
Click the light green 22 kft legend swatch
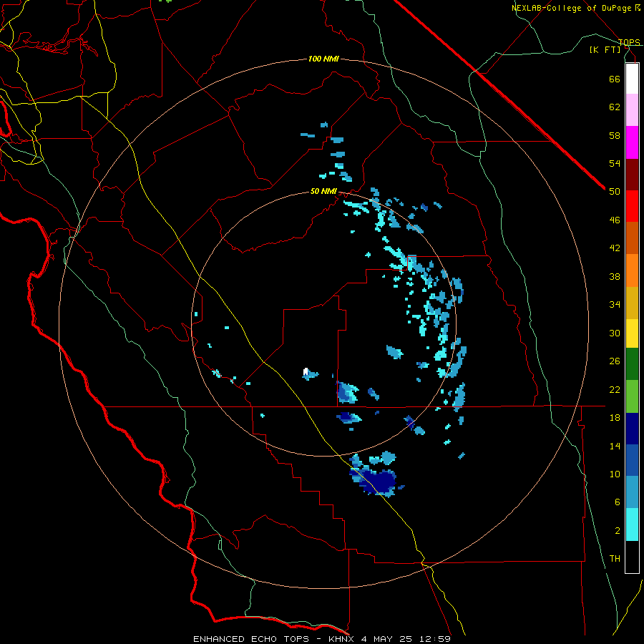pyautogui.click(x=632, y=396)
